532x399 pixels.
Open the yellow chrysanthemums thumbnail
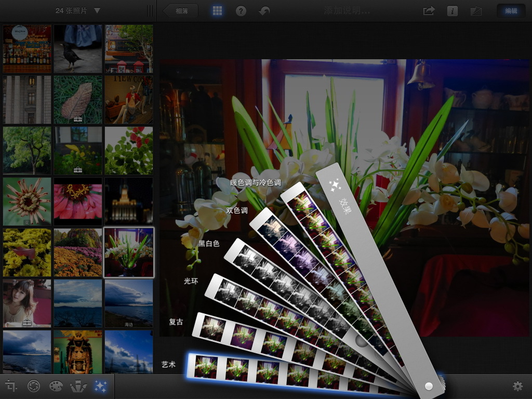pyautogui.click(x=27, y=252)
